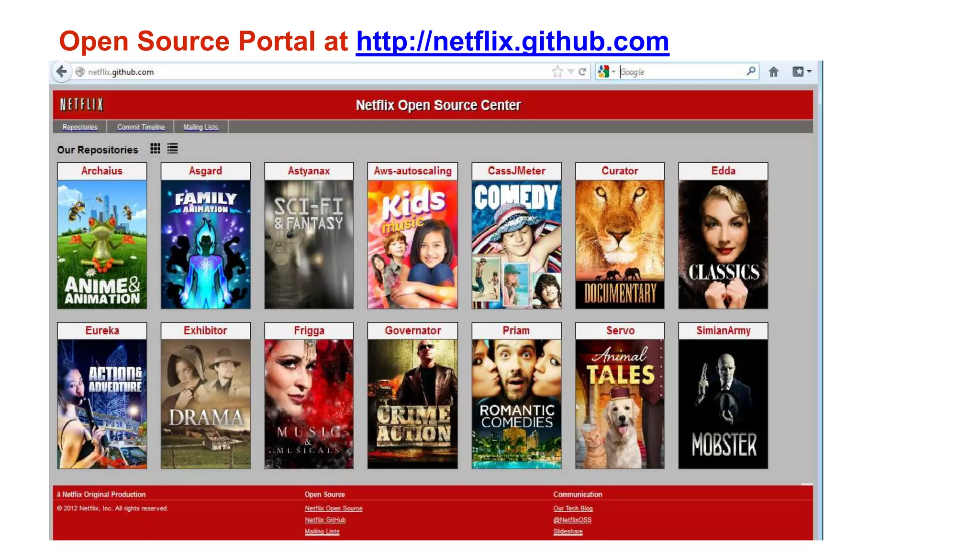Click the Netflix logo in header

coord(81,104)
